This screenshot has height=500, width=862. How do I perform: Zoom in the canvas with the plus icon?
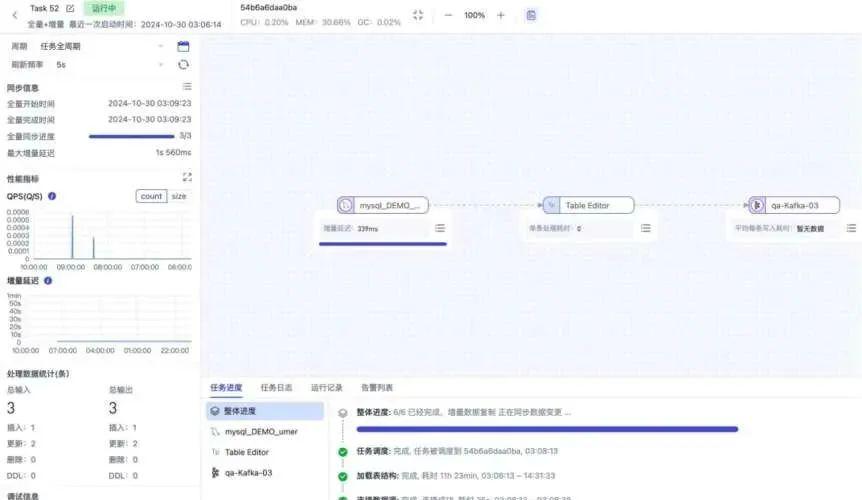coord(500,15)
